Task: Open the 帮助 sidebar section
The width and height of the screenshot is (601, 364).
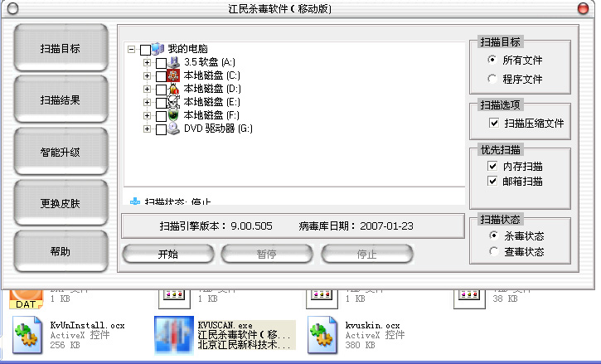Action: [x=61, y=251]
